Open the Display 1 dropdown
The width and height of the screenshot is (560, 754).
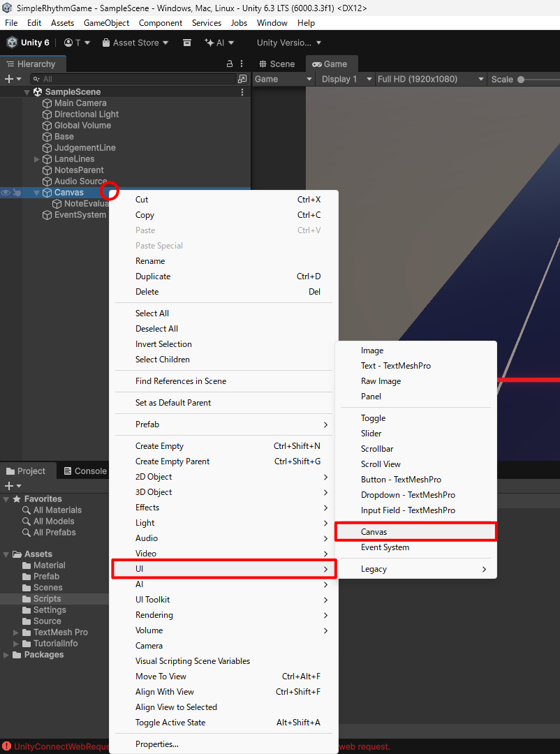(345, 80)
